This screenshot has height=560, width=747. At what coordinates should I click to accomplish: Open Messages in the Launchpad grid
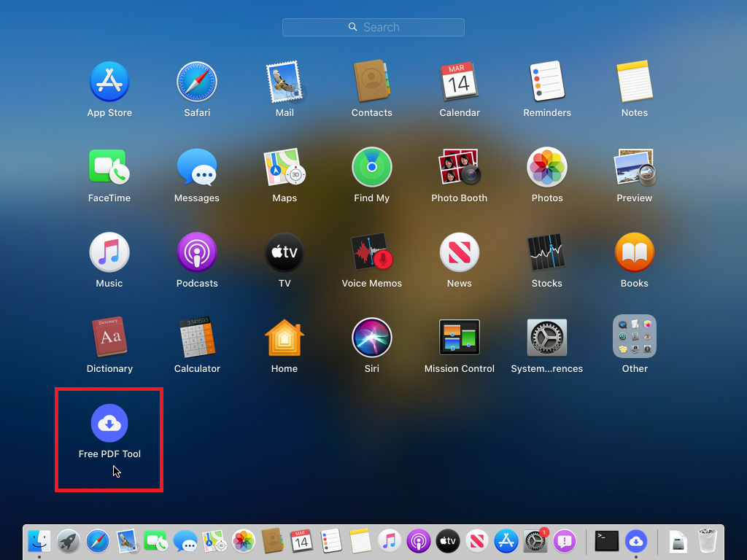tap(197, 167)
